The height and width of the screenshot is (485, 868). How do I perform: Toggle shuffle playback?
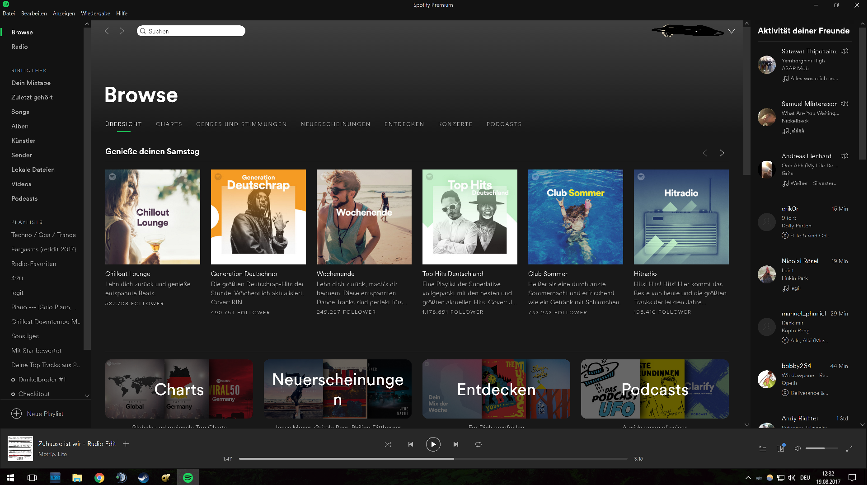388,445
